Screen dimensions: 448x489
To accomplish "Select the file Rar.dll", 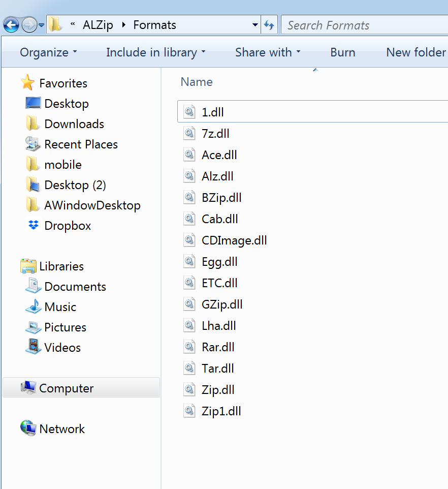I will 218,347.
